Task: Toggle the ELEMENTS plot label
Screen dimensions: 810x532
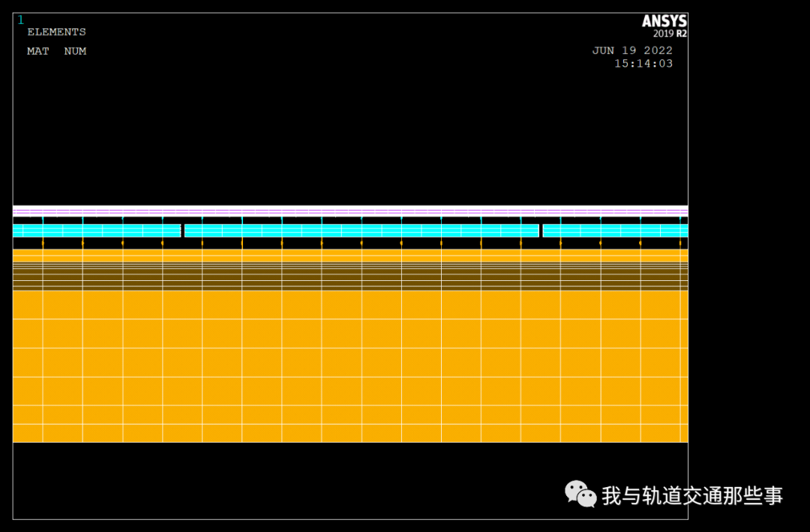Action: click(56, 31)
